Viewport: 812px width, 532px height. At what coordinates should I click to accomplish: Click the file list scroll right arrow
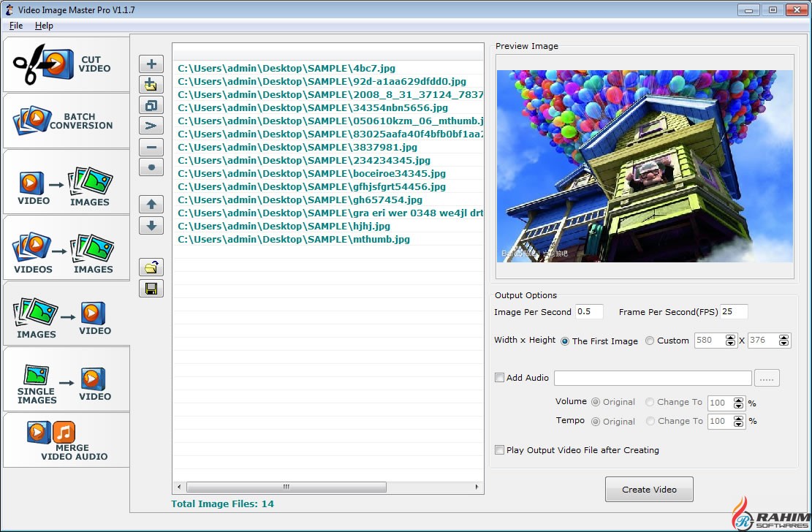tap(477, 487)
